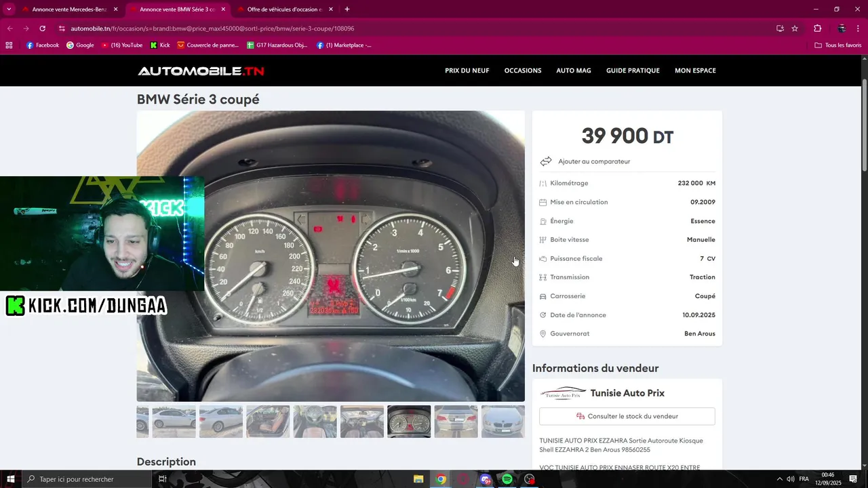Open the Kick bookmark

point(160,45)
